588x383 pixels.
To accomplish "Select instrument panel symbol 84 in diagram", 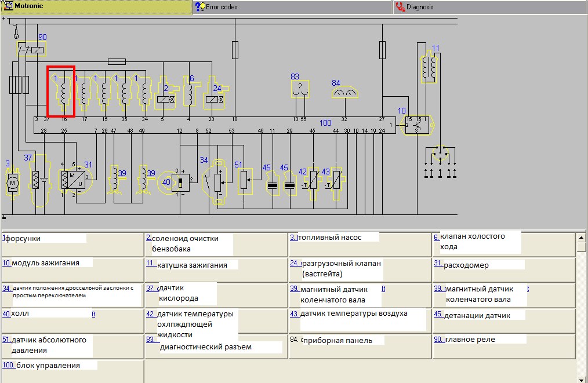I will 346,91.
